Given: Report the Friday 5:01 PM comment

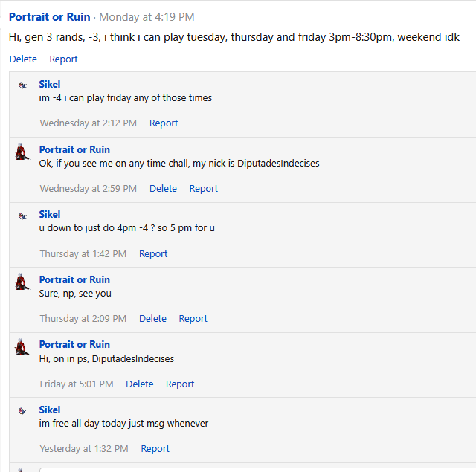Looking at the screenshot, I should click(x=180, y=384).
